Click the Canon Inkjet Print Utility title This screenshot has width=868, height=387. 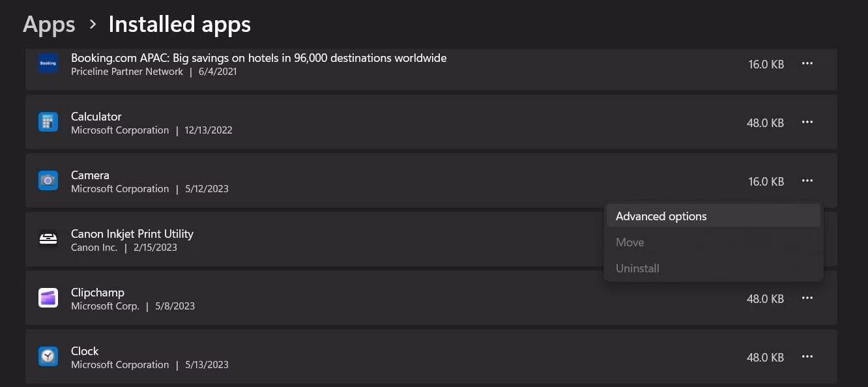(x=132, y=234)
